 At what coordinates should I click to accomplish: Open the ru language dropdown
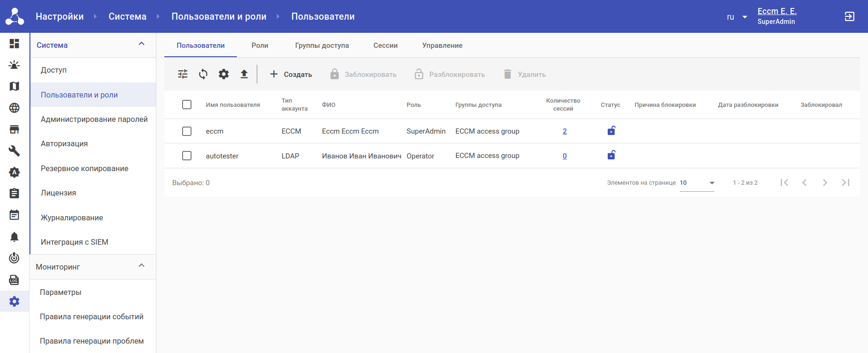(x=737, y=17)
